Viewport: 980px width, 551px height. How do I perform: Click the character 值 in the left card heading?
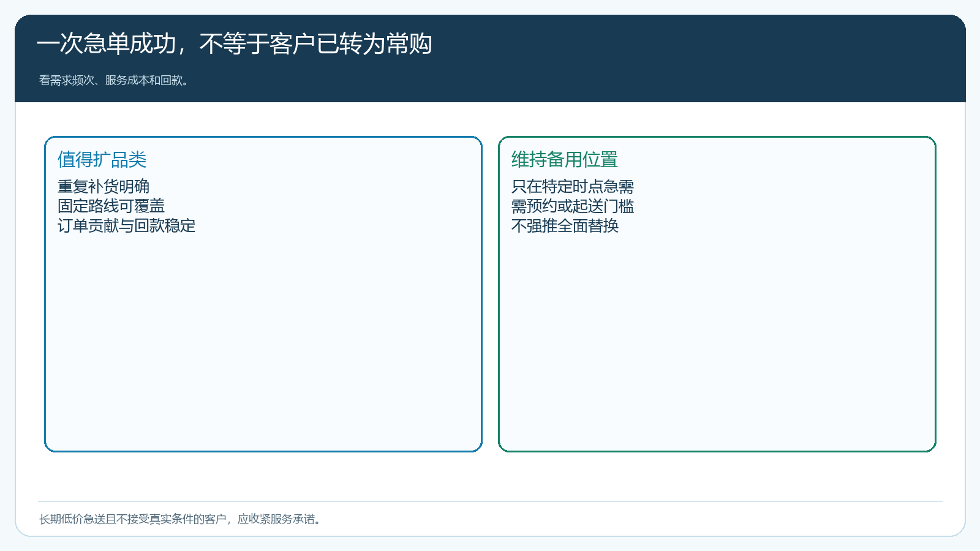tap(66, 160)
